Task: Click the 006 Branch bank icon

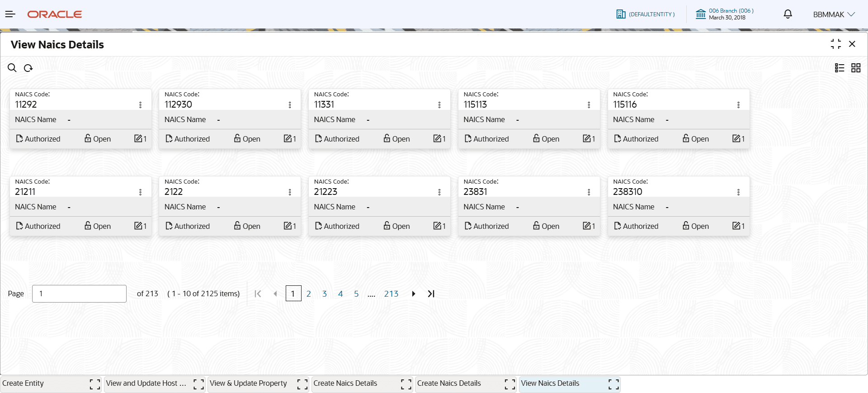Action: pyautogui.click(x=701, y=14)
